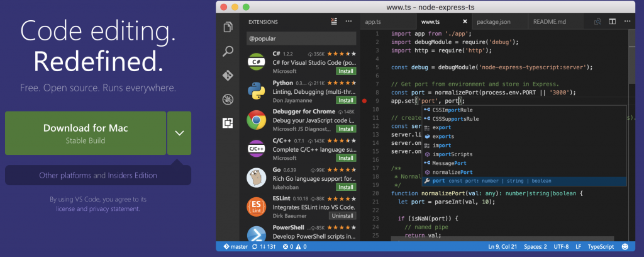Image resolution: width=644 pixels, height=257 pixels.
Task: Select highlighted port suggestion
Action: click(524, 181)
